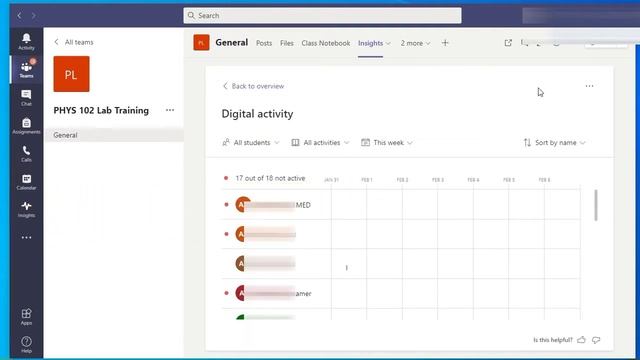Open the Apps store icon

pos(26,316)
